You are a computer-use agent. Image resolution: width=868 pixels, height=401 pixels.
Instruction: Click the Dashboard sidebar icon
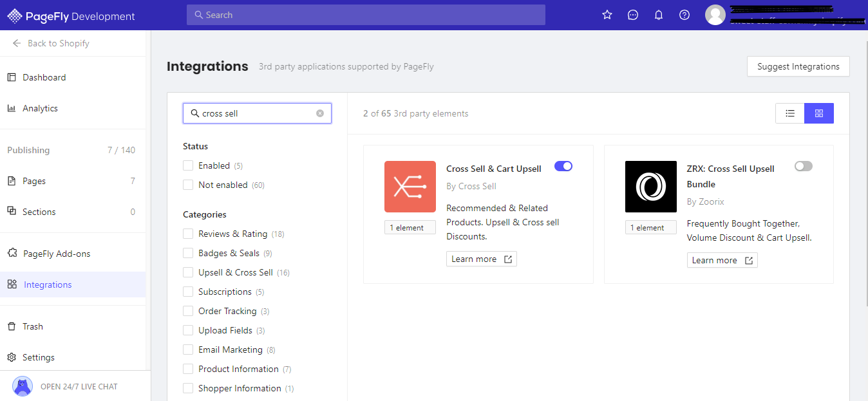(12, 77)
